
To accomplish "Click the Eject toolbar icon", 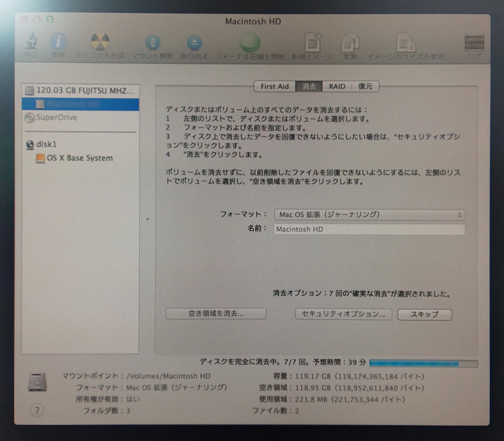I will [x=194, y=42].
